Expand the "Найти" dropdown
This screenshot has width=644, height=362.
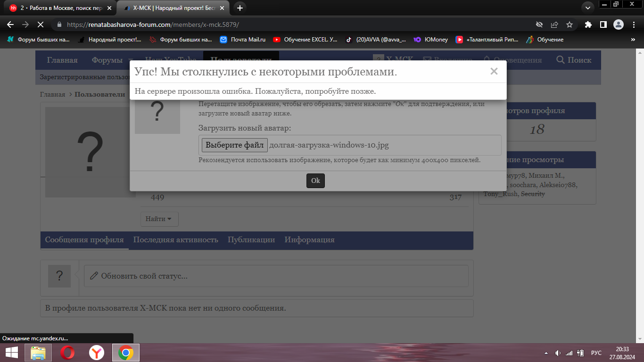[159, 219]
